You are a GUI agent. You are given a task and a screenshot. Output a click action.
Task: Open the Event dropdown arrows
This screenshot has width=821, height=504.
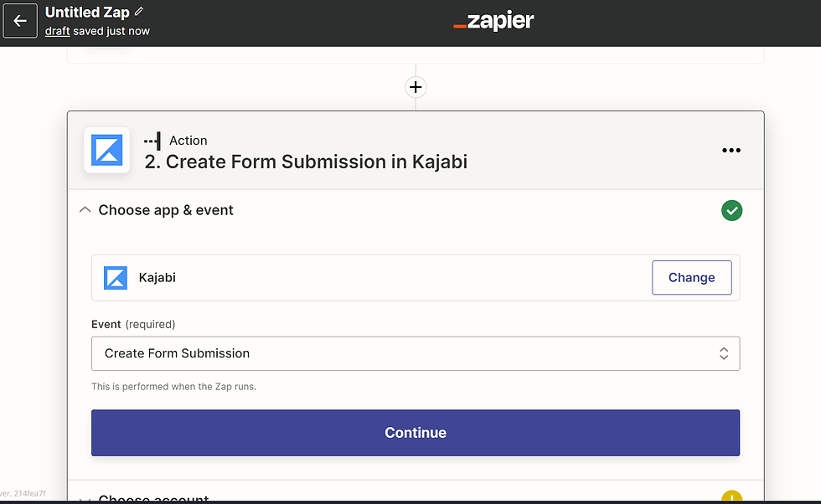[724, 353]
